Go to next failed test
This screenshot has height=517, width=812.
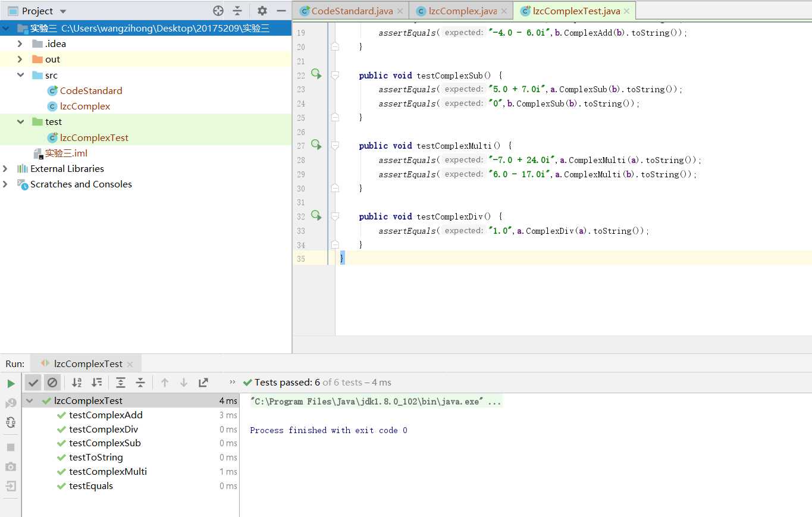click(x=184, y=383)
